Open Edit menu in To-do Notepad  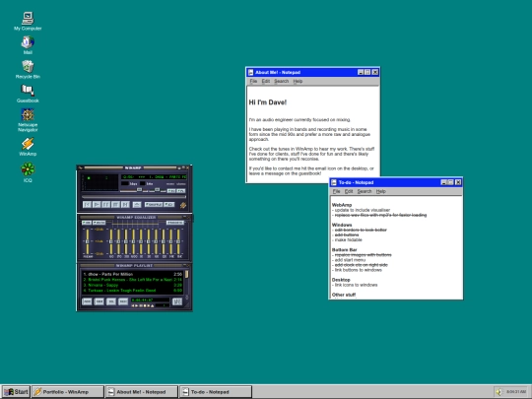349,191
